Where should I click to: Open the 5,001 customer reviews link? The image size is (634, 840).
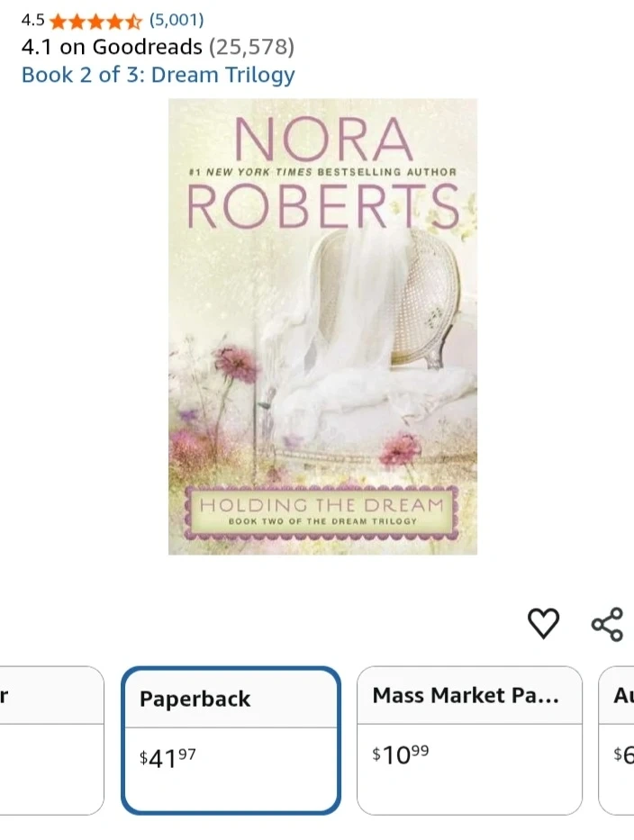(177, 21)
